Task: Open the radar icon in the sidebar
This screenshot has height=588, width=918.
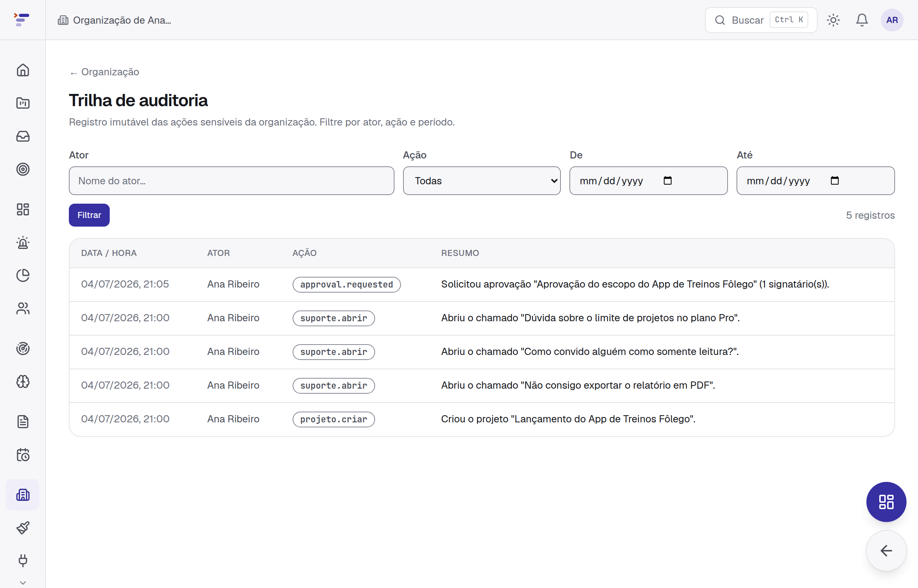Action: tap(23, 348)
